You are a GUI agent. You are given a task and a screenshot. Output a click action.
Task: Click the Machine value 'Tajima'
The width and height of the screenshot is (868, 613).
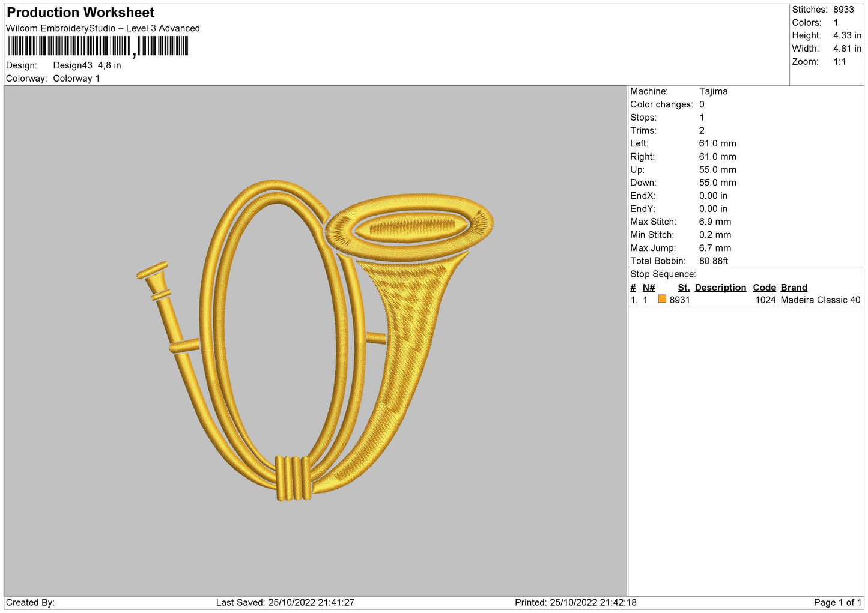pyautogui.click(x=713, y=91)
